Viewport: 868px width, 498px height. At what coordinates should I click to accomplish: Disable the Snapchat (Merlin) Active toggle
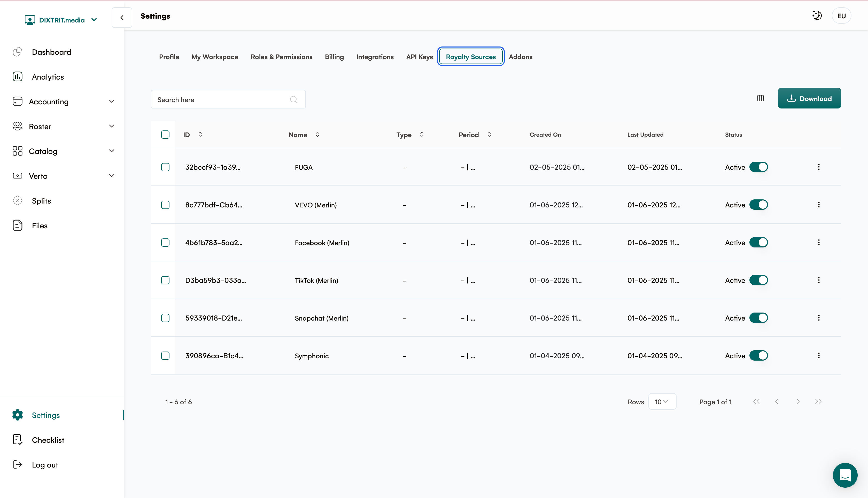tap(758, 318)
